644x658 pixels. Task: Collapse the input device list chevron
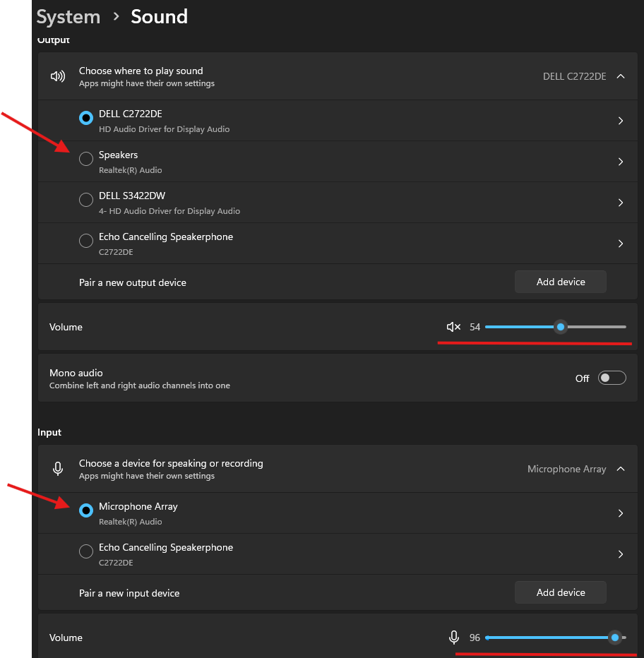click(620, 469)
